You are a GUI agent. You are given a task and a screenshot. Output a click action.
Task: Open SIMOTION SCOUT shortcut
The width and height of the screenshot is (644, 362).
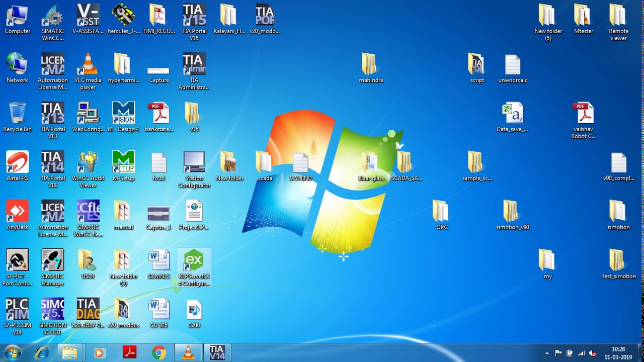click(x=53, y=317)
